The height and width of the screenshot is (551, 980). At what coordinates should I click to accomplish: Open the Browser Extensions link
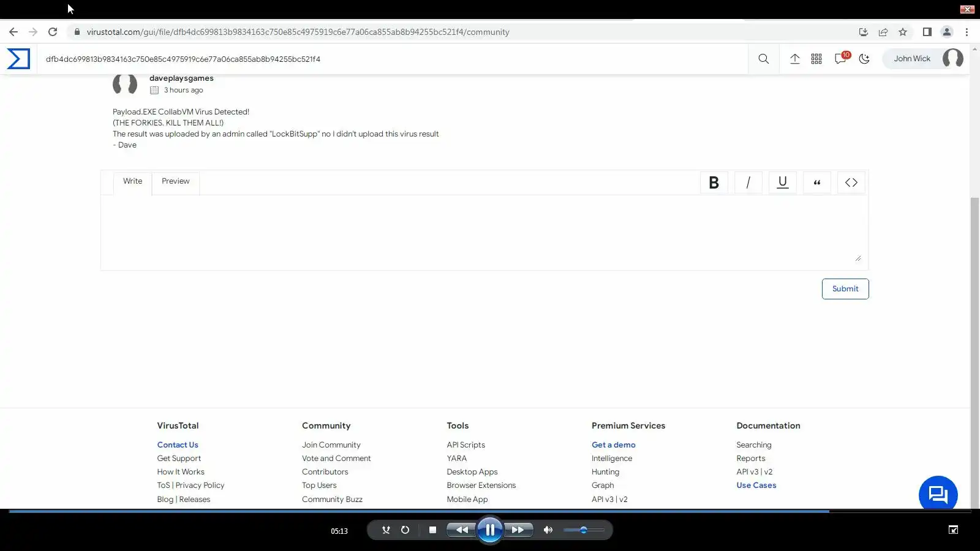[x=481, y=485]
